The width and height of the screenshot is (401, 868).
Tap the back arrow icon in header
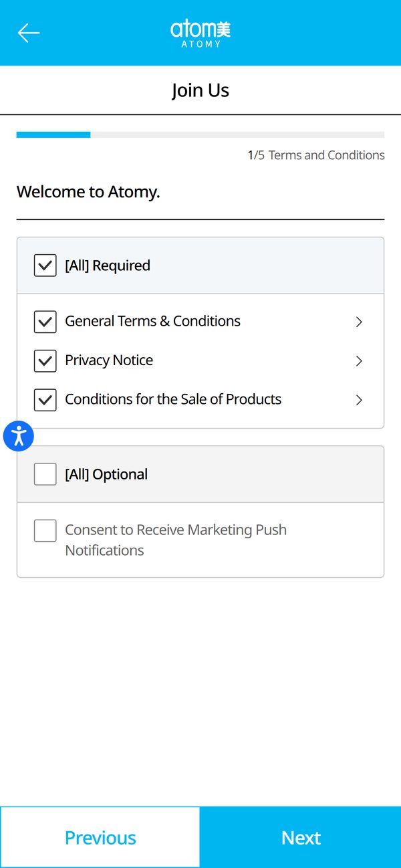point(29,33)
